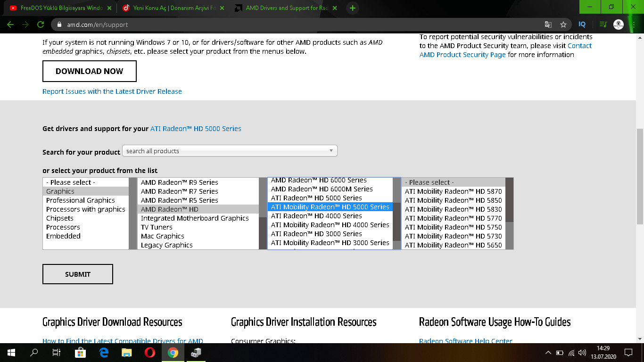Open the Windows Start menu
Viewport: 644px width, 362px height.
click(x=11, y=353)
